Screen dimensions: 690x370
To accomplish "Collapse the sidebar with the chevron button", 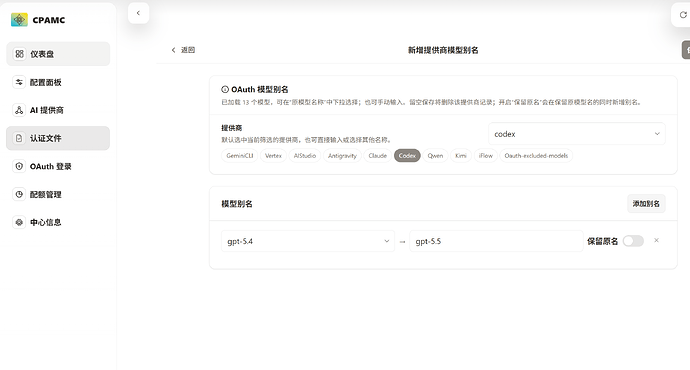I will [x=138, y=13].
